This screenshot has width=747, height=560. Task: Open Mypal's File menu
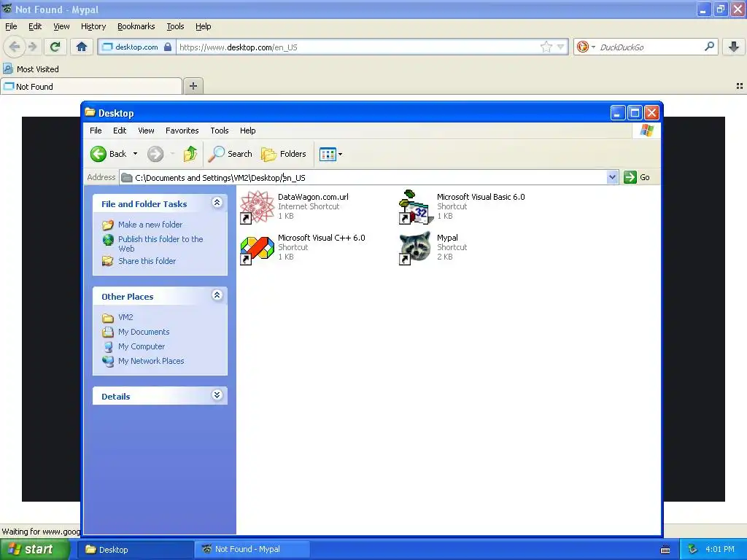point(11,26)
